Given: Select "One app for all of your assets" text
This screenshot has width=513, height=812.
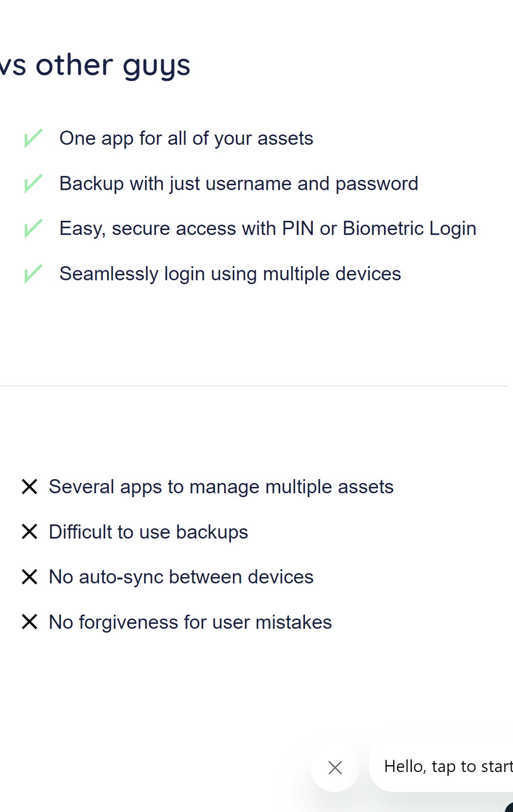Looking at the screenshot, I should [186, 138].
